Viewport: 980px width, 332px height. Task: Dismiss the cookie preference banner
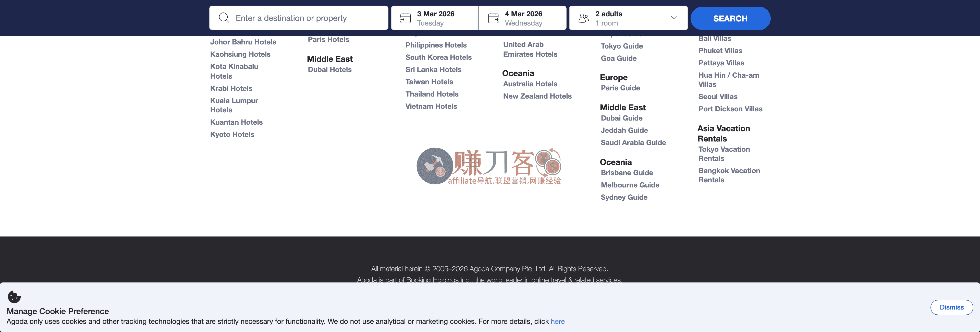[x=951, y=307]
